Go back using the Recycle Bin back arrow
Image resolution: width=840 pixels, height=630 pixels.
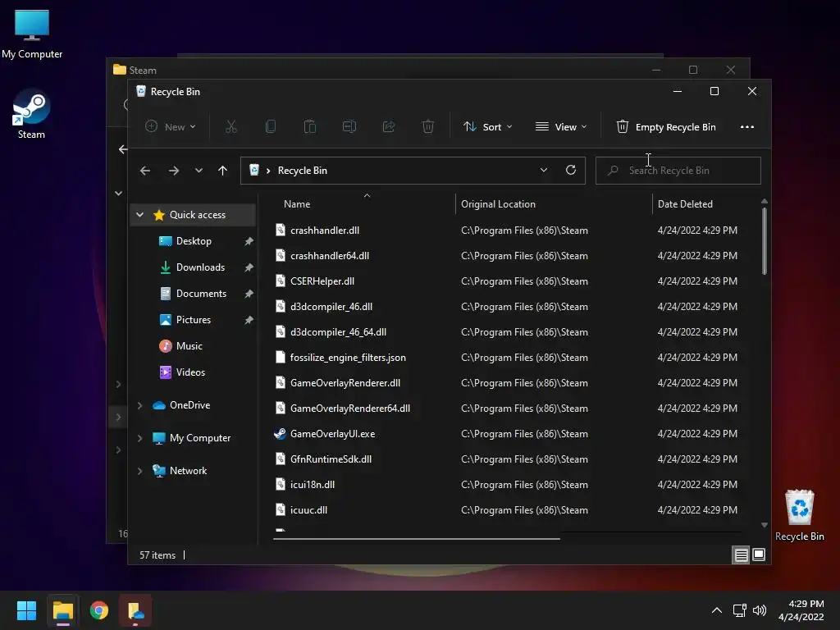coord(145,171)
